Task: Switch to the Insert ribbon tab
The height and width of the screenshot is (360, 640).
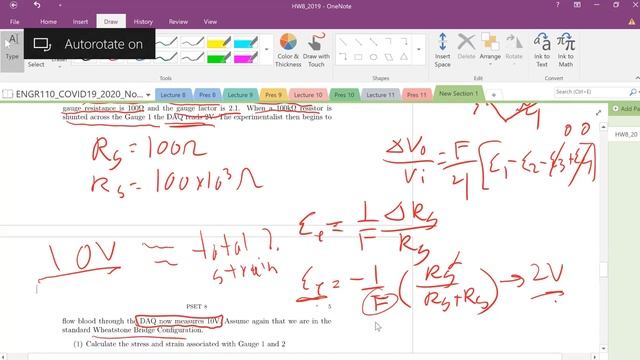Action: click(80, 22)
